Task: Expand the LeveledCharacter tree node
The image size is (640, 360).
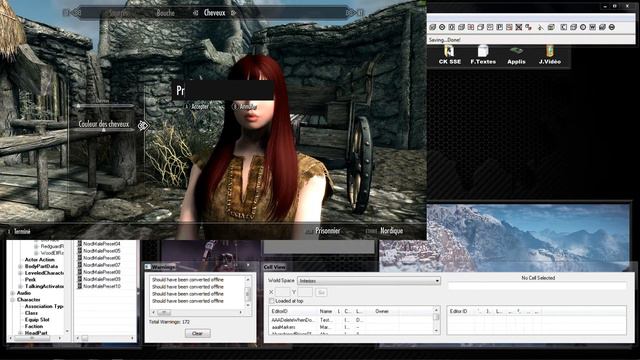Action: (20, 273)
